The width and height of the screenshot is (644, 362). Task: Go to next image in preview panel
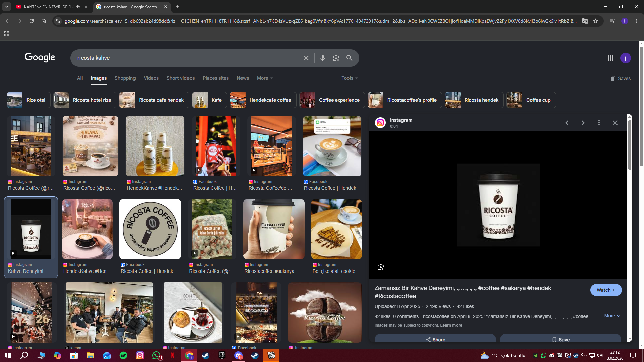pyautogui.click(x=583, y=123)
